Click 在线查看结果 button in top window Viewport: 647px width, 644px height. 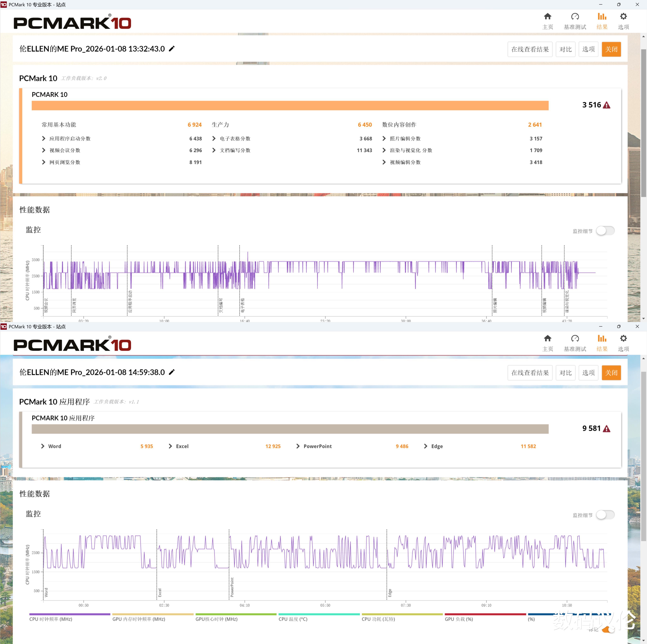click(530, 50)
